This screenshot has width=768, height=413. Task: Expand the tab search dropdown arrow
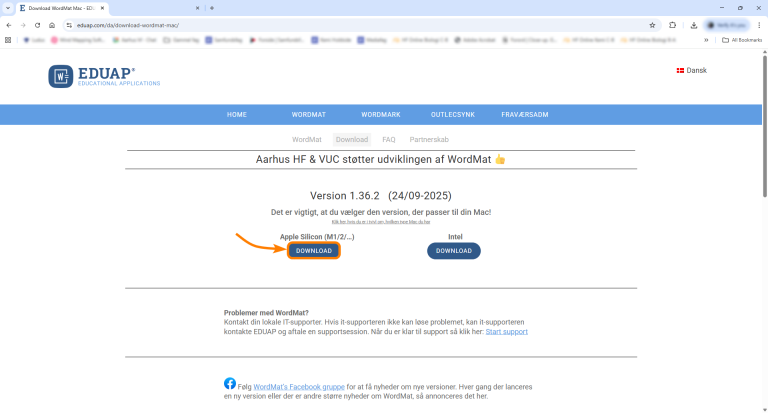click(x=8, y=8)
